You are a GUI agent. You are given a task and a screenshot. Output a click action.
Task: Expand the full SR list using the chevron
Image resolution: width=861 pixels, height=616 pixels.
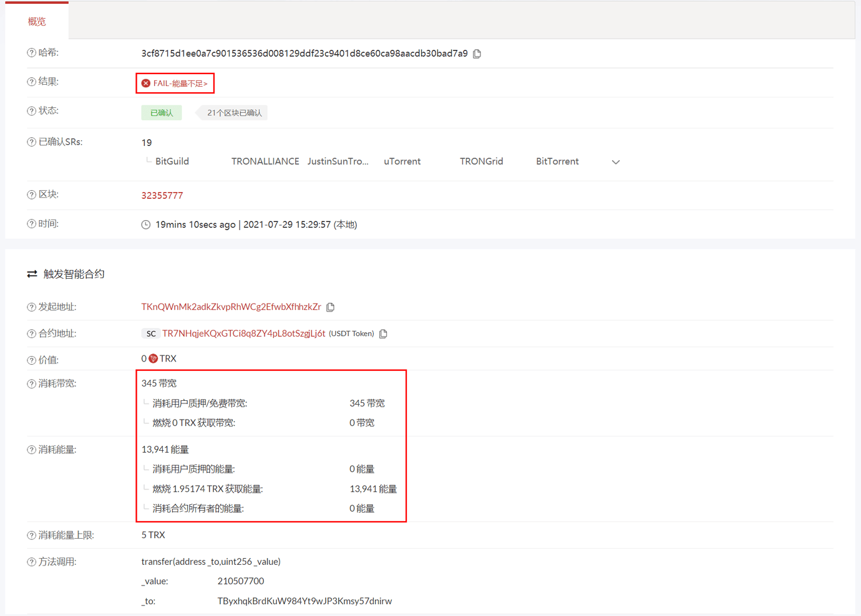[x=616, y=161]
